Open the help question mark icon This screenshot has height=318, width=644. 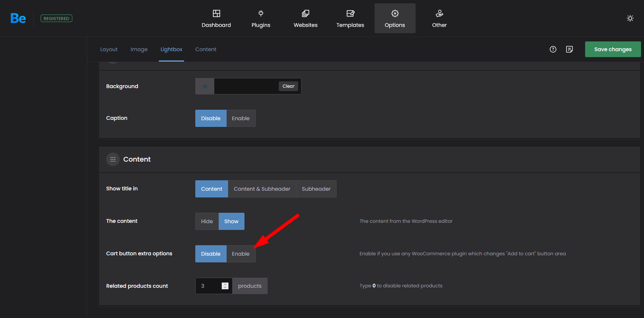553,49
